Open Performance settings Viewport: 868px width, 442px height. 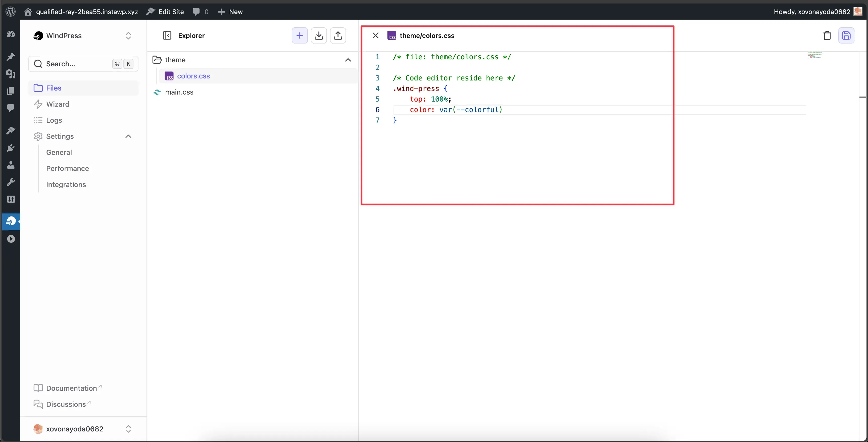tap(67, 168)
